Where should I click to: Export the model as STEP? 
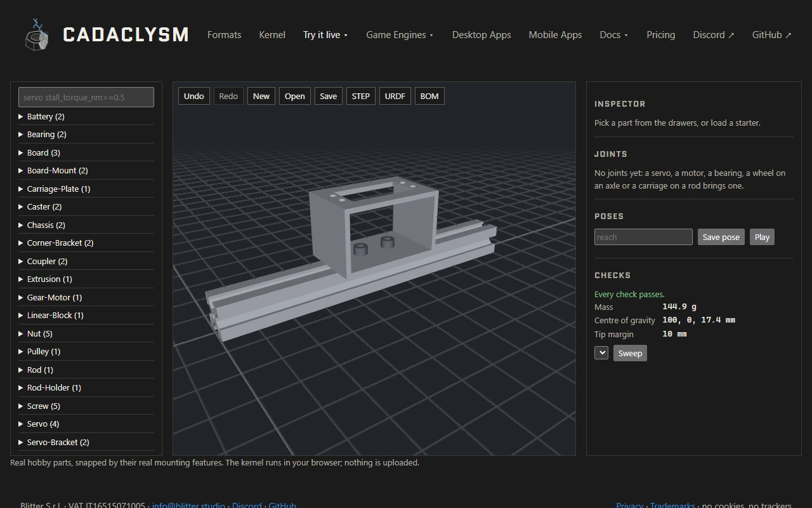click(361, 97)
